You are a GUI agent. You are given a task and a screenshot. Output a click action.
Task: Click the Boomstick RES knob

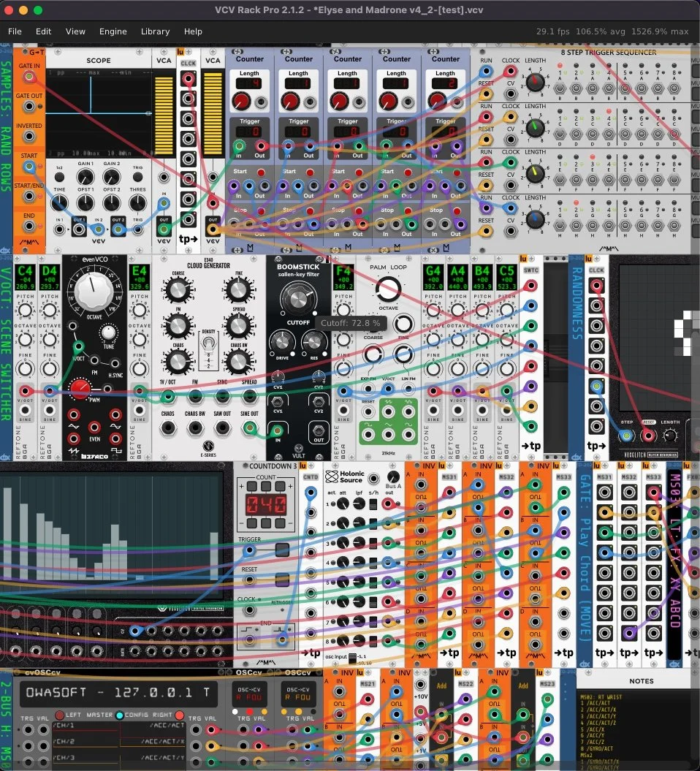pos(313,341)
